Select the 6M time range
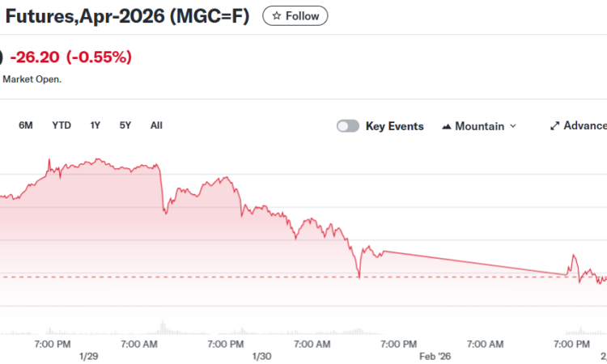This screenshot has width=607, height=364. coord(26,125)
